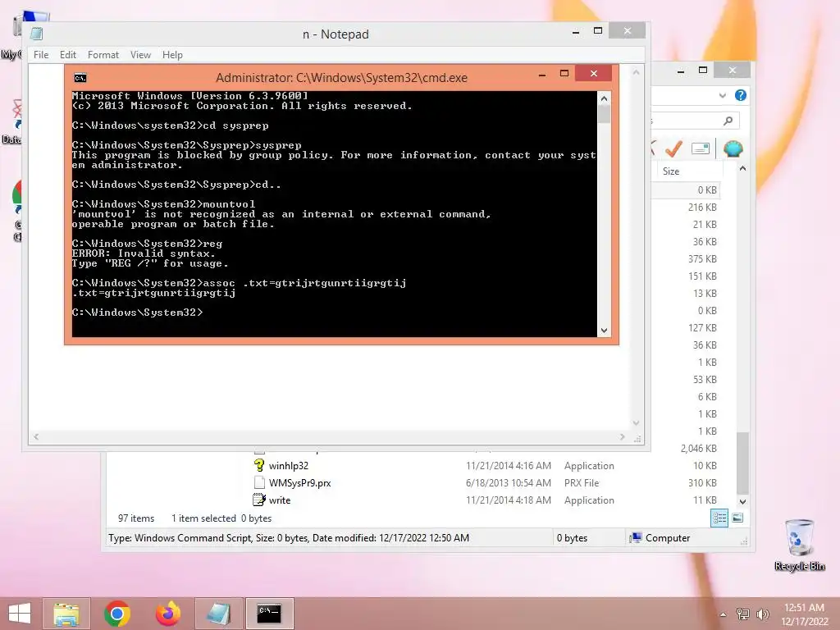
Task: Click the Notepad title bar icon
Action: click(36, 34)
